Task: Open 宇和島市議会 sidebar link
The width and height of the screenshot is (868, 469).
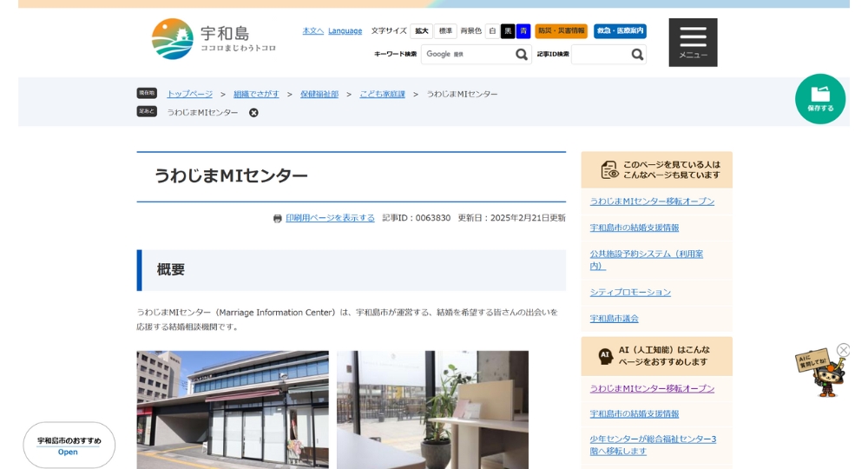Action: [x=614, y=319]
